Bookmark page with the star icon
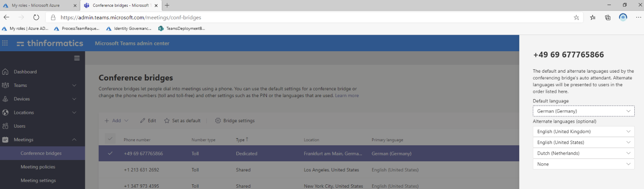The image size is (644, 189). click(576, 18)
